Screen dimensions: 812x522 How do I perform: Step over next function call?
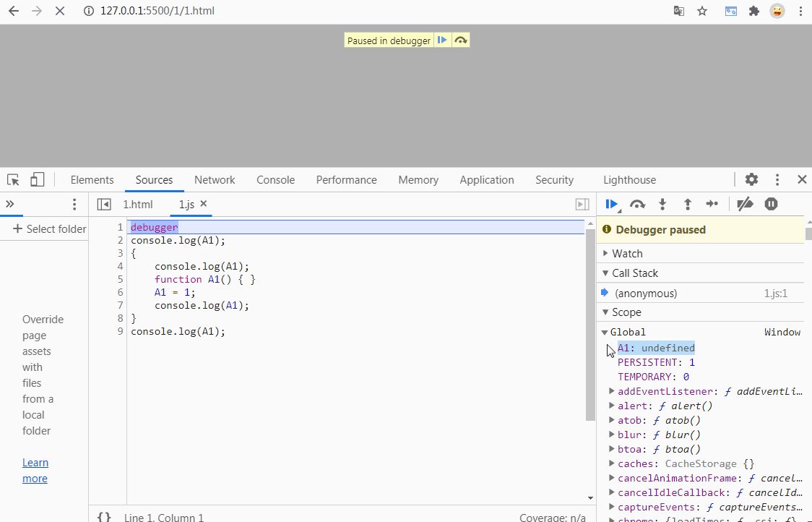(x=637, y=204)
